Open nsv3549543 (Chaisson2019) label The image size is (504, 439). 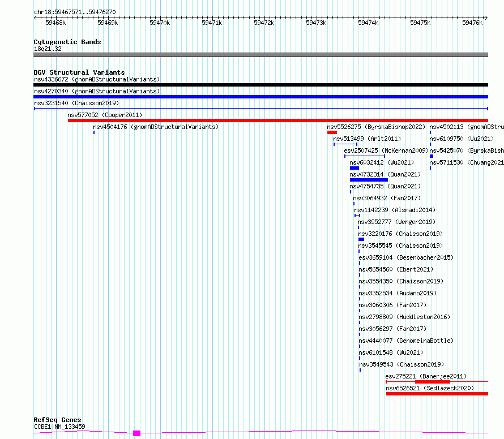point(402,364)
